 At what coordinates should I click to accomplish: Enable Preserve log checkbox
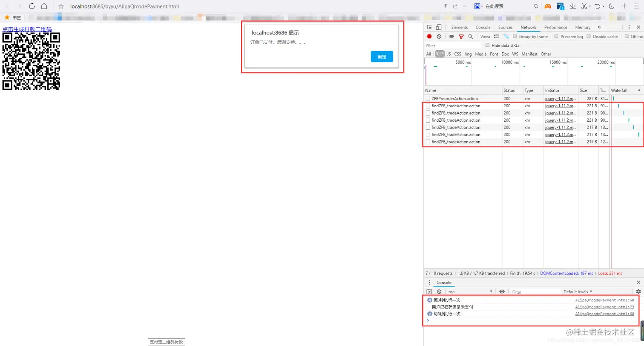557,37
